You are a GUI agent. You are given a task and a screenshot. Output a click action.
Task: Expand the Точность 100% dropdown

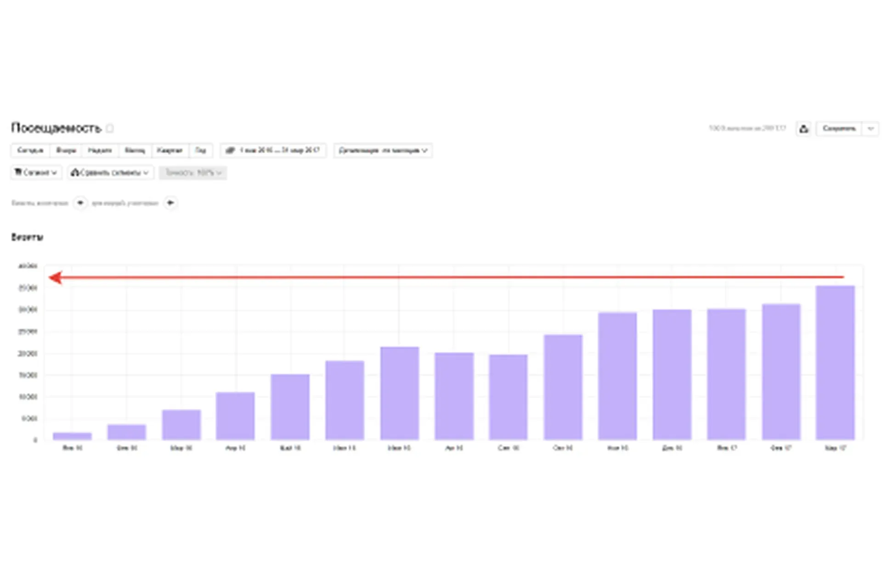pos(193,173)
